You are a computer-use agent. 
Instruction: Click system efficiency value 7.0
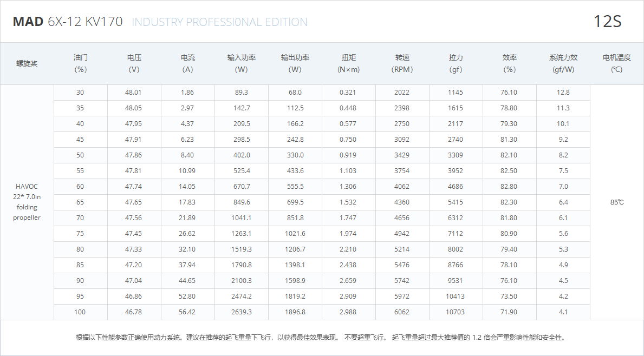click(x=563, y=186)
